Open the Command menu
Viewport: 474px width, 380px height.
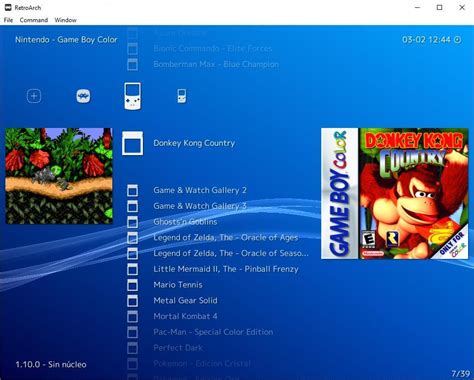click(34, 20)
